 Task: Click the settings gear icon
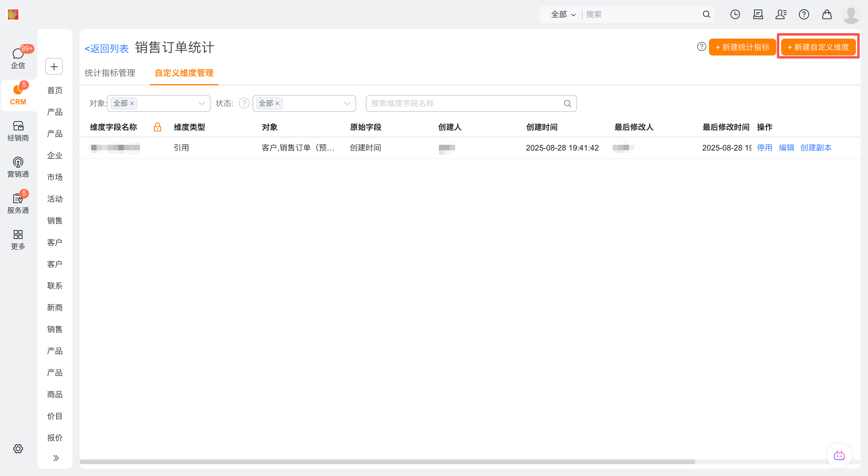[18, 448]
